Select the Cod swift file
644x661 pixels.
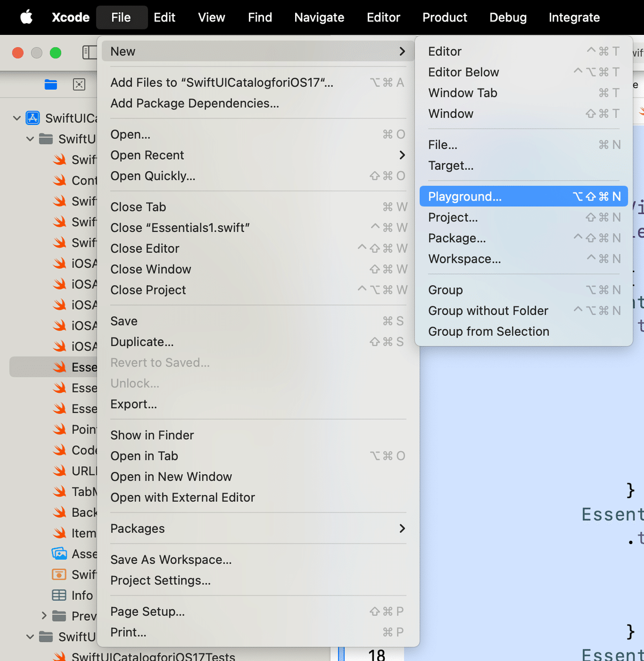pos(75,450)
